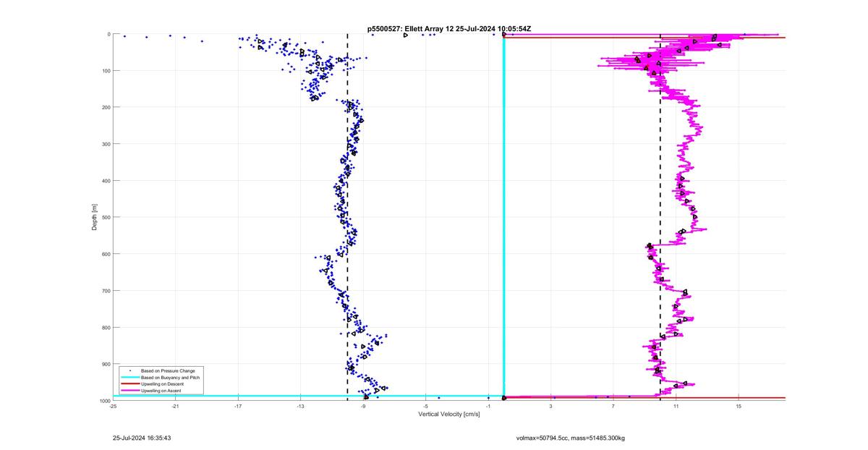868x450 pixels.
Task: Click the x-axis tick label '-1'
Action: click(x=488, y=407)
